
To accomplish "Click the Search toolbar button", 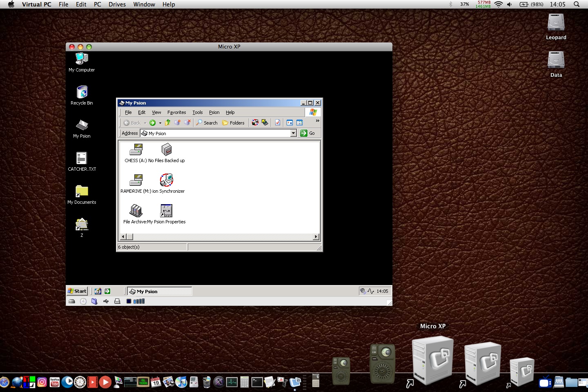I will click(x=207, y=123).
